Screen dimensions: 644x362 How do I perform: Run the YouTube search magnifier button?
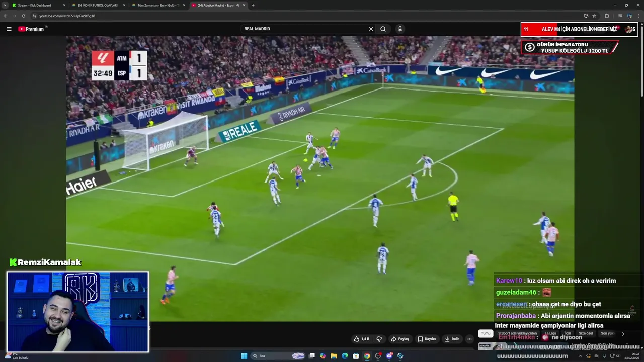pyautogui.click(x=383, y=29)
